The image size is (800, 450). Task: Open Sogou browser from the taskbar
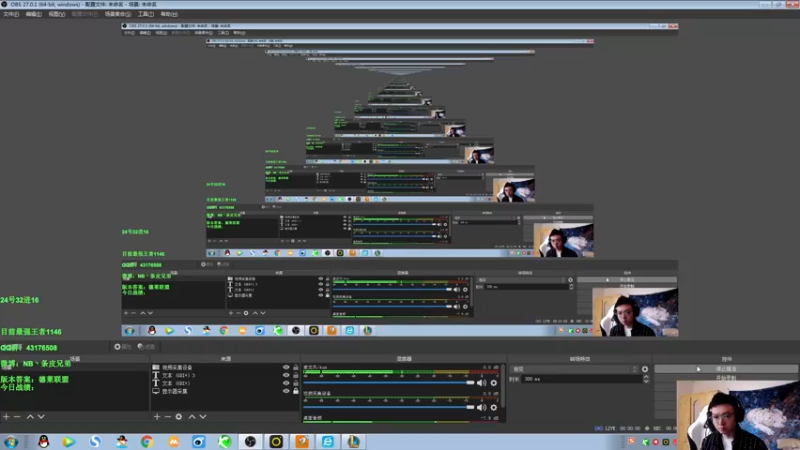click(95, 442)
